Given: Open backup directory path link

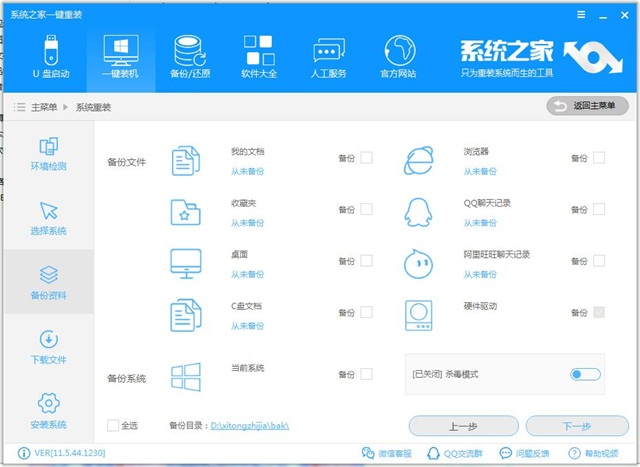Looking at the screenshot, I should pyautogui.click(x=249, y=426).
